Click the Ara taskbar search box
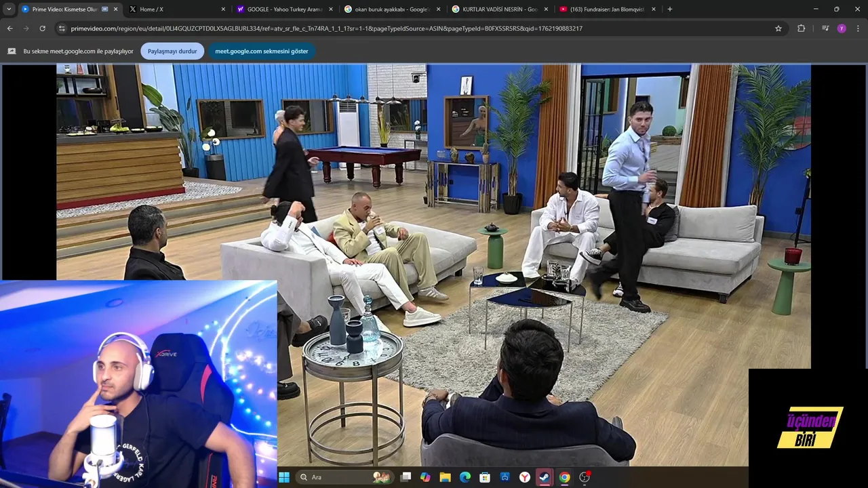Viewport: 868px width, 488px height. [346, 477]
